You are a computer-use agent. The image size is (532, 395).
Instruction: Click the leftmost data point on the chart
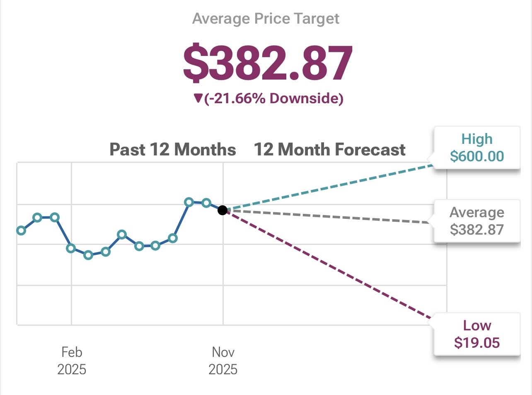pyautogui.click(x=21, y=230)
